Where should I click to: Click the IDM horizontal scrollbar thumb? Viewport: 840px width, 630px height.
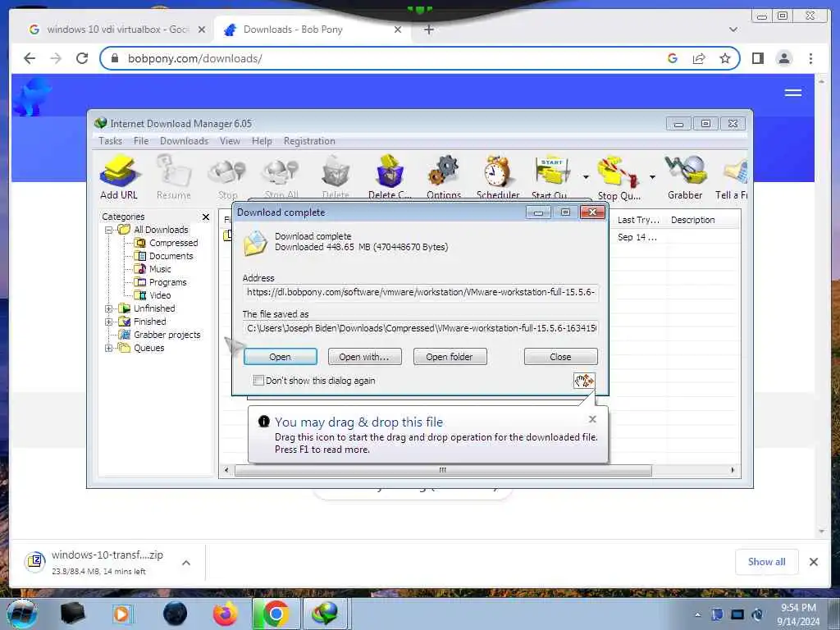443,470
